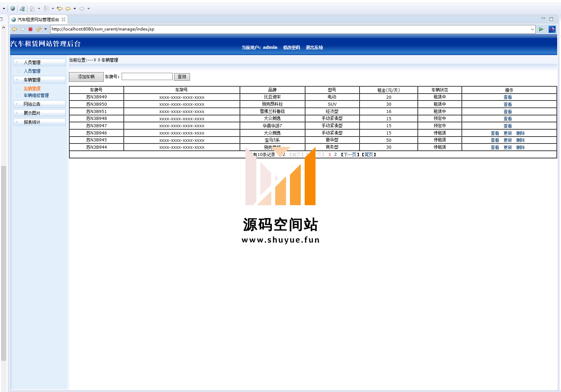
Task: Go to page 2 in pagination
Action: pos(335,155)
